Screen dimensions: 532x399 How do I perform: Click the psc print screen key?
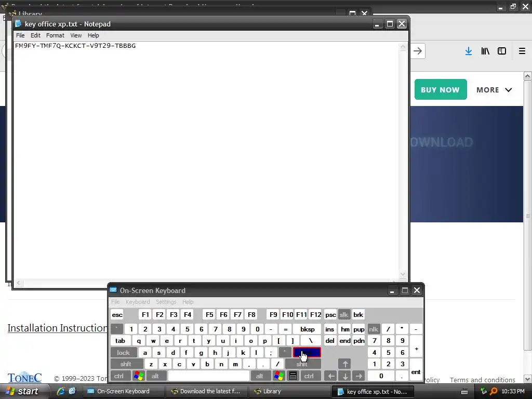[330, 314]
